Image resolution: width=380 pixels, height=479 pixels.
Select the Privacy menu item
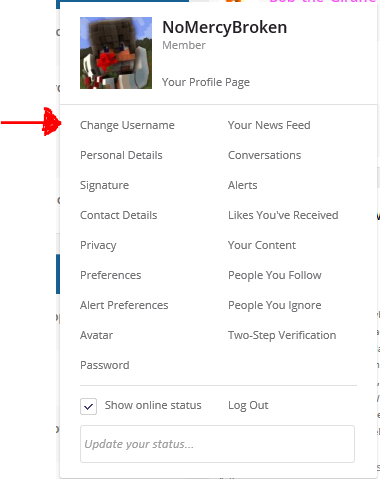pos(98,245)
